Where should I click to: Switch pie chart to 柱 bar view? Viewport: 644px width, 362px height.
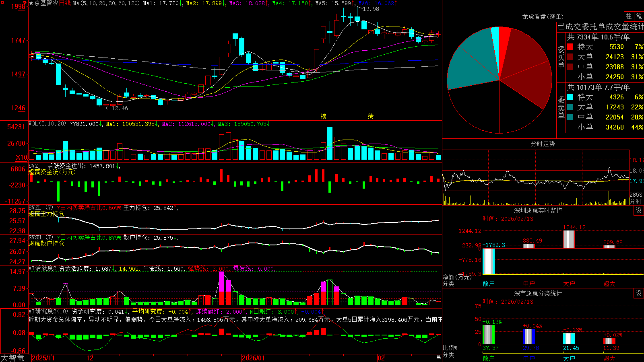pyautogui.click(x=629, y=16)
